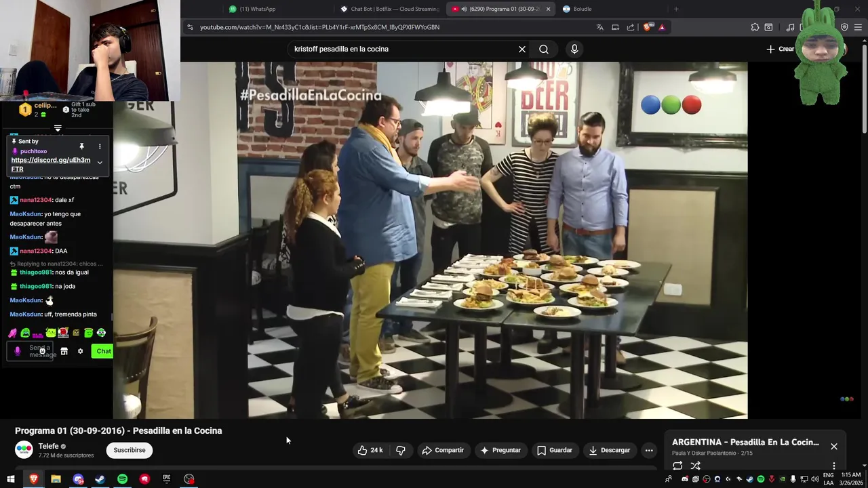868x488 pixels.
Task: Open Steam from the taskbar
Action: 100,479
